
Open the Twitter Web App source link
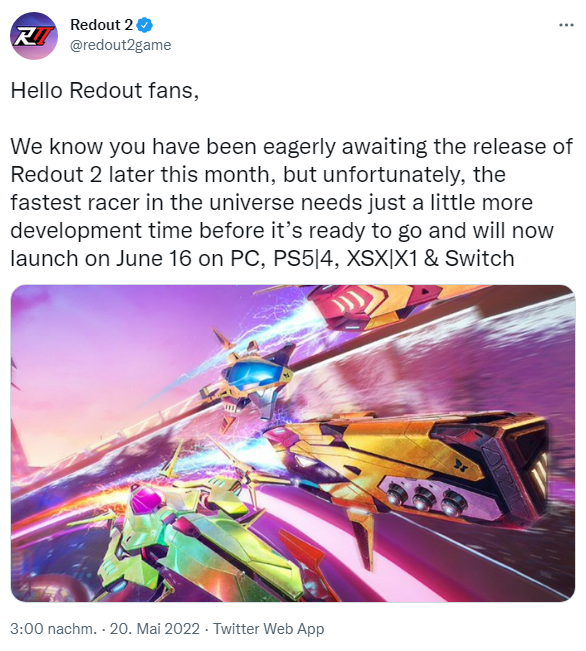268,629
